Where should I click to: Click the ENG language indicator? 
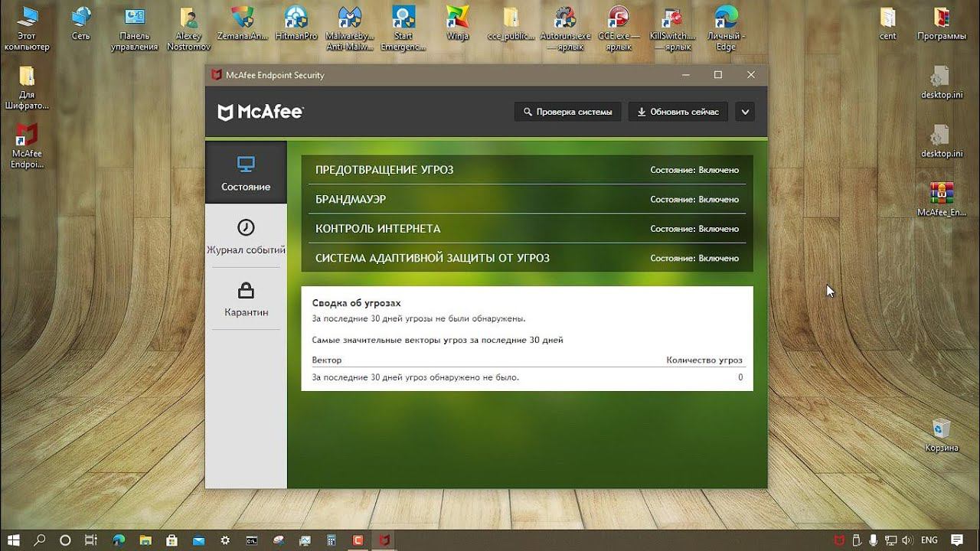click(929, 540)
